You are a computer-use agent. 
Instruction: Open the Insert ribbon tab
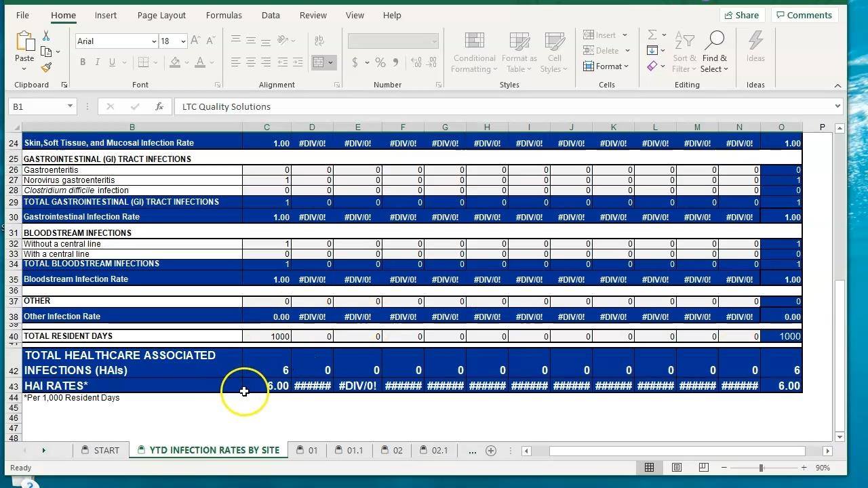click(106, 15)
